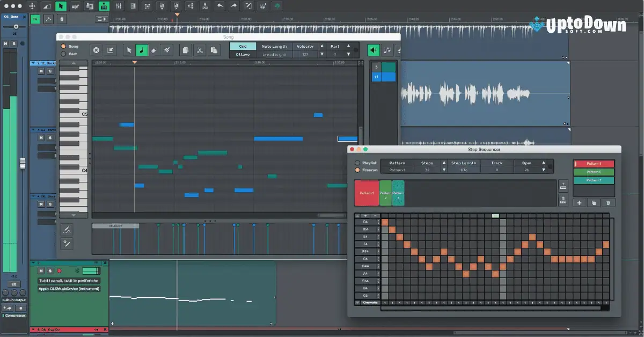Image resolution: width=644 pixels, height=337 pixels.
Task: Open the mixer faders icon in the top toolbar
Action: (119, 6)
